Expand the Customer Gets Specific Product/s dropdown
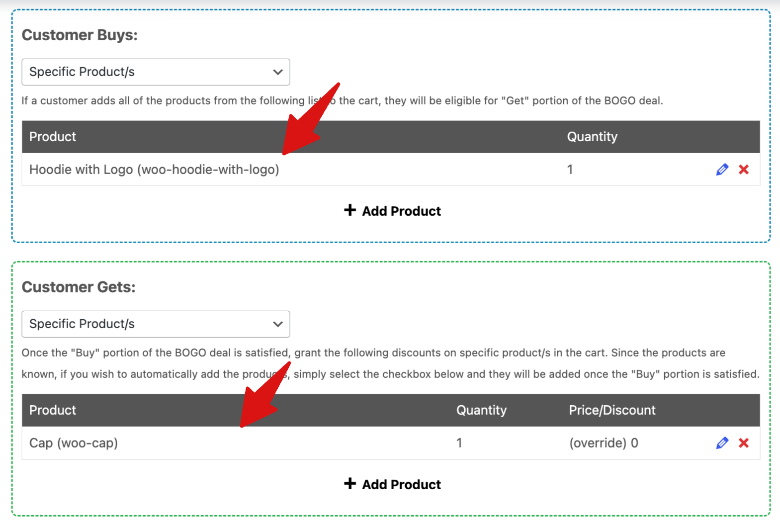 tap(156, 324)
